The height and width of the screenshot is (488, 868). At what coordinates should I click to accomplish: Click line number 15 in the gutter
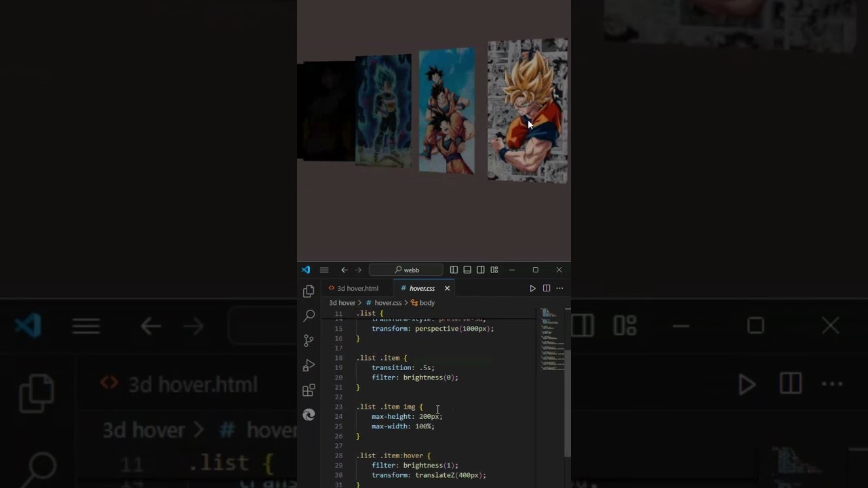[x=338, y=329]
